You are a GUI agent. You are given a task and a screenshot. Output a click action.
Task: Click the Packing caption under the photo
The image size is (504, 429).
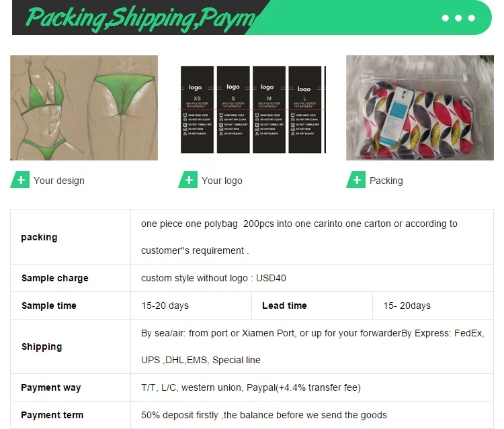[x=386, y=181]
